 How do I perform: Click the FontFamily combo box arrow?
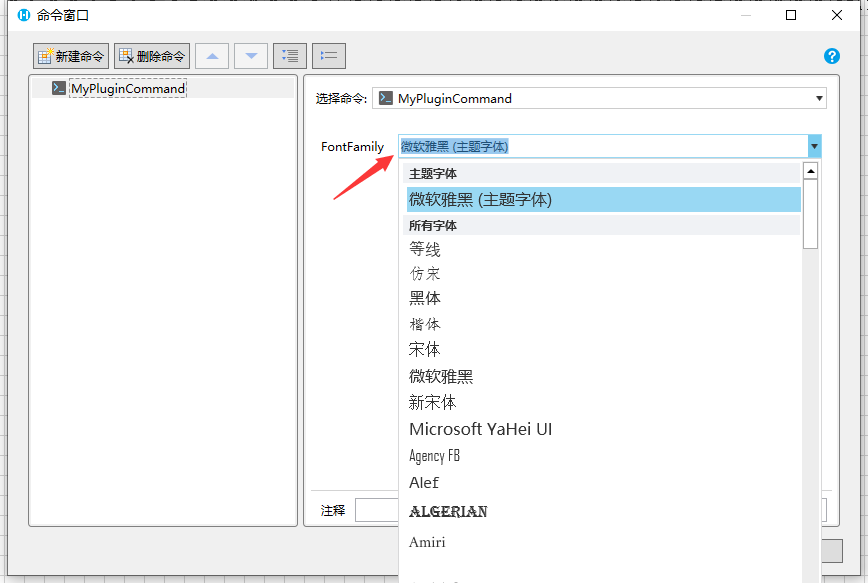click(814, 147)
